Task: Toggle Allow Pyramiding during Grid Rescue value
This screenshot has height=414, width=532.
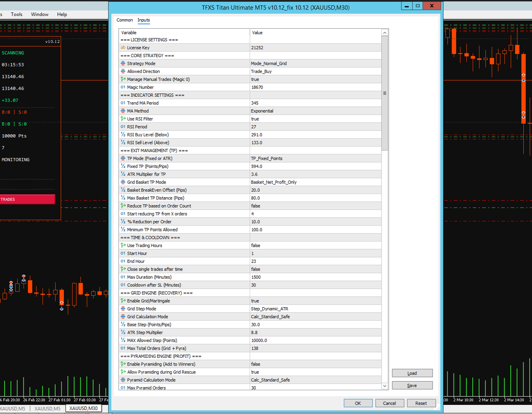Action: coord(316,372)
